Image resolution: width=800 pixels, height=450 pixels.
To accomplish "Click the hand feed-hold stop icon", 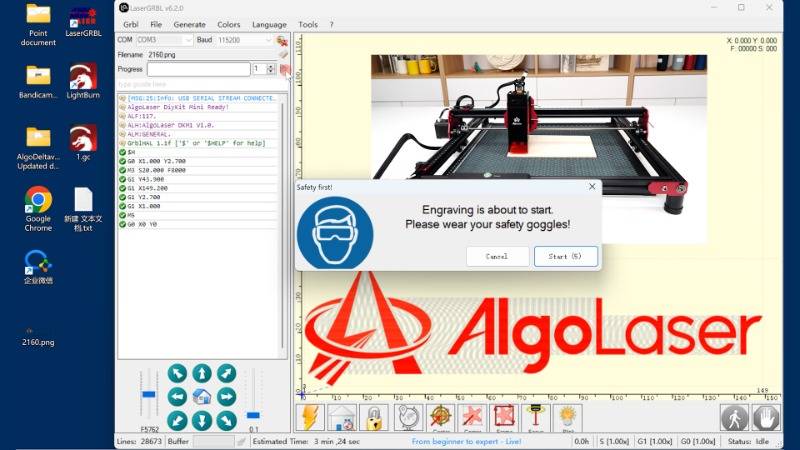I will tap(766, 417).
